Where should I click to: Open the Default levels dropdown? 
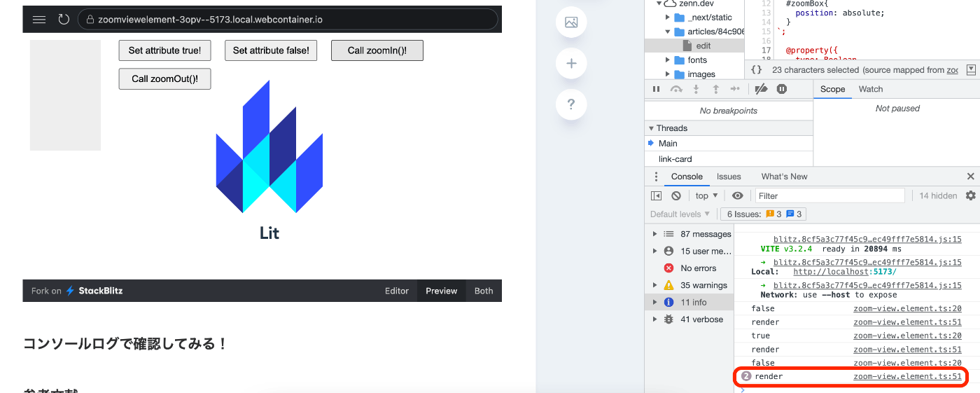pyautogui.click(x=680, y=214)
